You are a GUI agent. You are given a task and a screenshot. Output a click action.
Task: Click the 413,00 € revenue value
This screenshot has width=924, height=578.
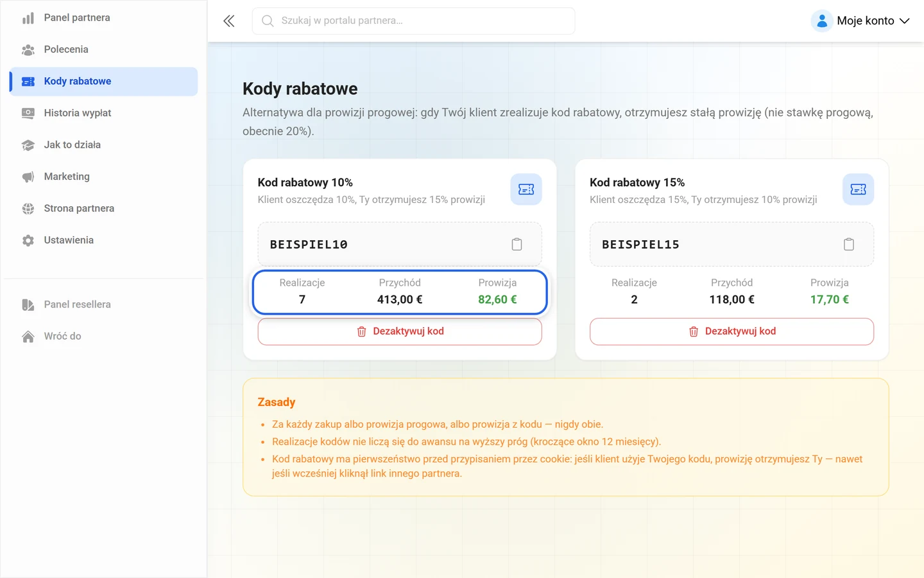[400, 299]
